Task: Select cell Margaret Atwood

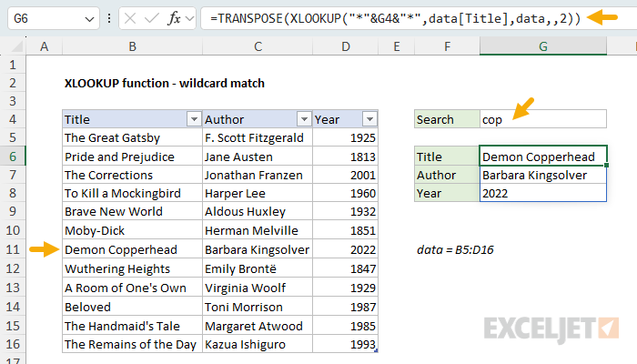Action: tap(258, 326)
